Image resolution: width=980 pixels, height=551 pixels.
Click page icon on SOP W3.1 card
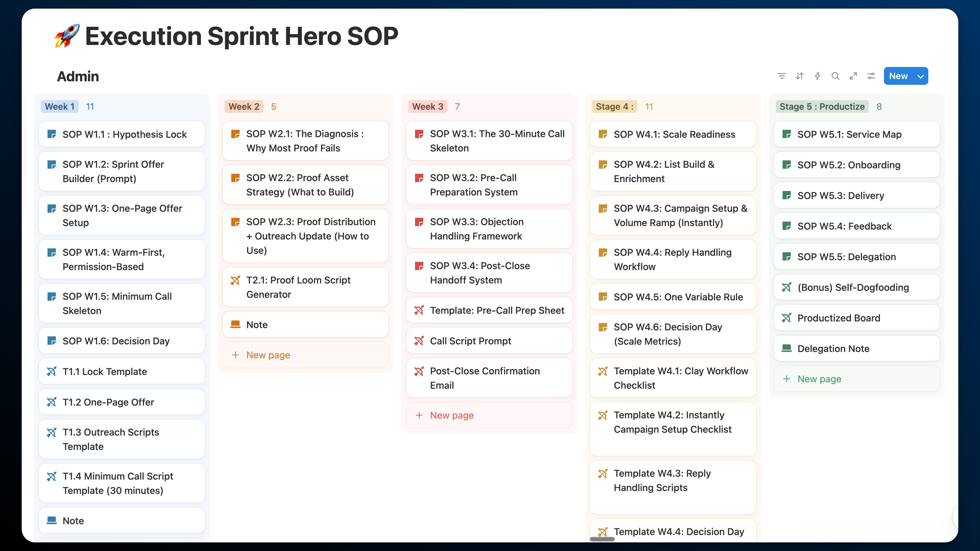click(x=419, y=134)
